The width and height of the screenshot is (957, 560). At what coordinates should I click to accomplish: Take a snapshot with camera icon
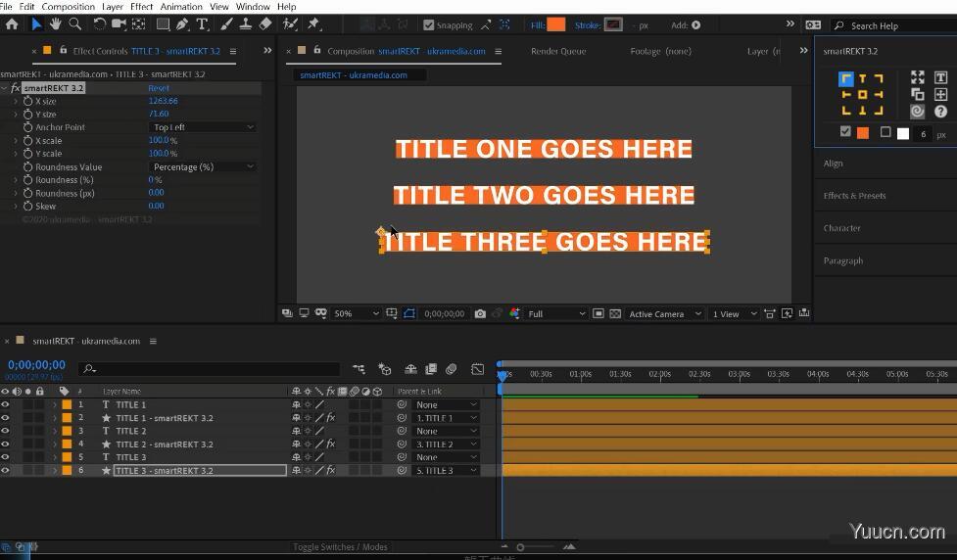[x=480, y=313]
